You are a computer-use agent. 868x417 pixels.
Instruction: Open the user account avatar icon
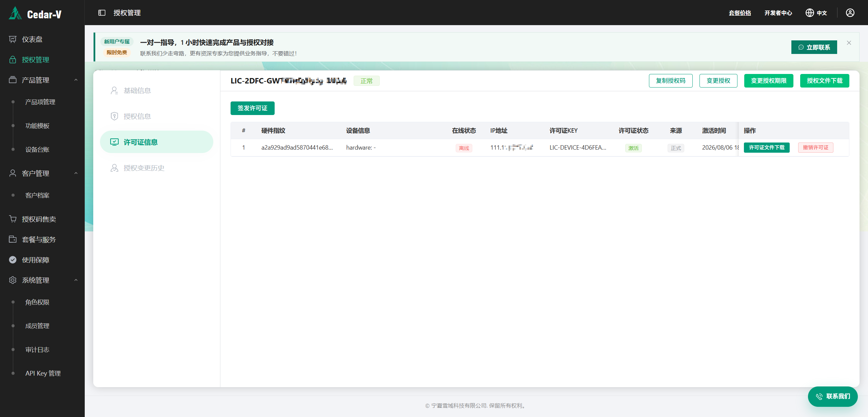point(850,13)
